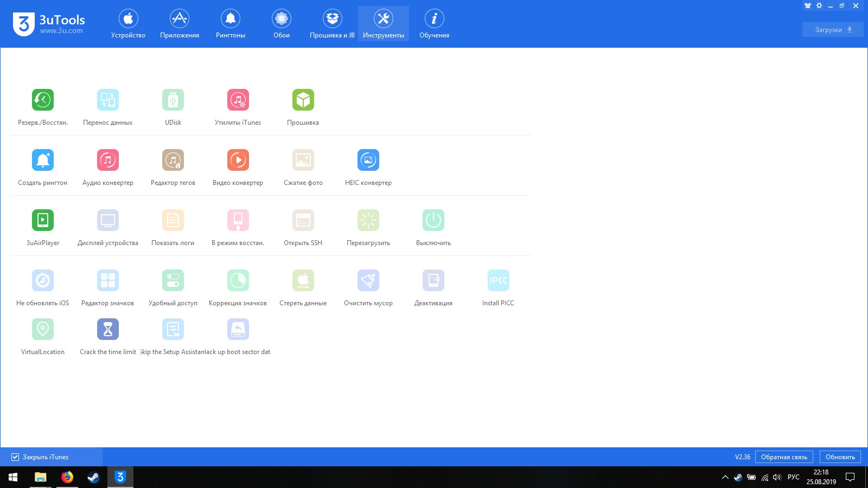The image size is (868, 488).
Task: Click Открыть SSH icon
Action: pos(303,220)
